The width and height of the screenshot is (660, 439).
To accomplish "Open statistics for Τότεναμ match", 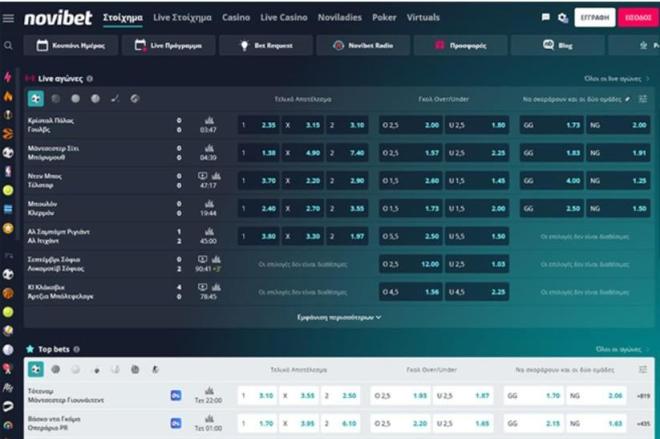I will pos(209,391).
